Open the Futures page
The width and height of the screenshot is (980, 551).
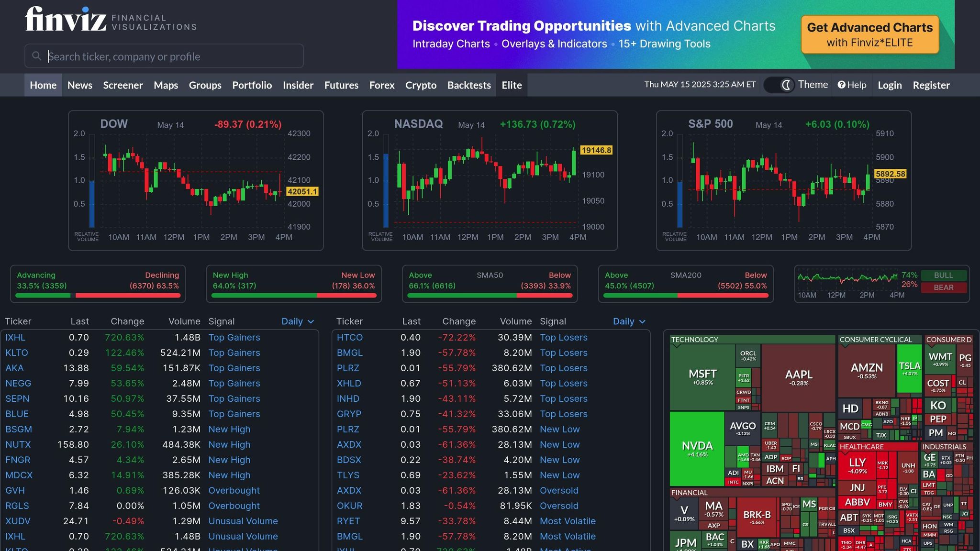click(x=342, y=85)
